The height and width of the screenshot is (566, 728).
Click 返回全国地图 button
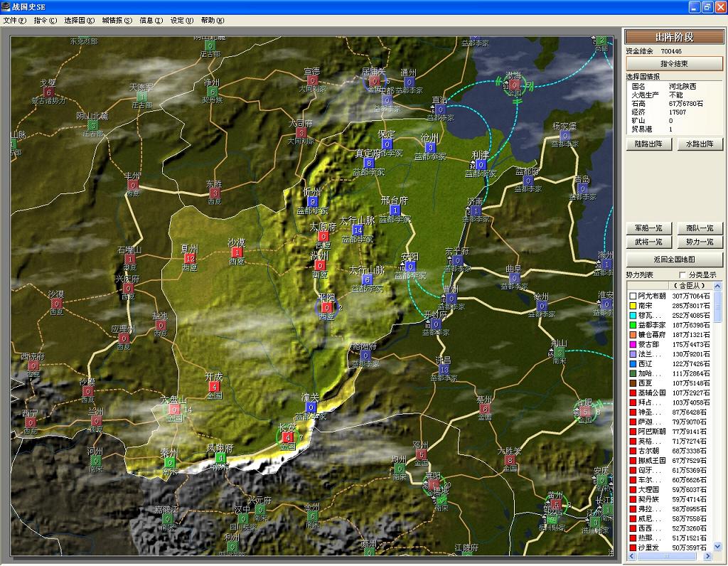tap(674, 259)
